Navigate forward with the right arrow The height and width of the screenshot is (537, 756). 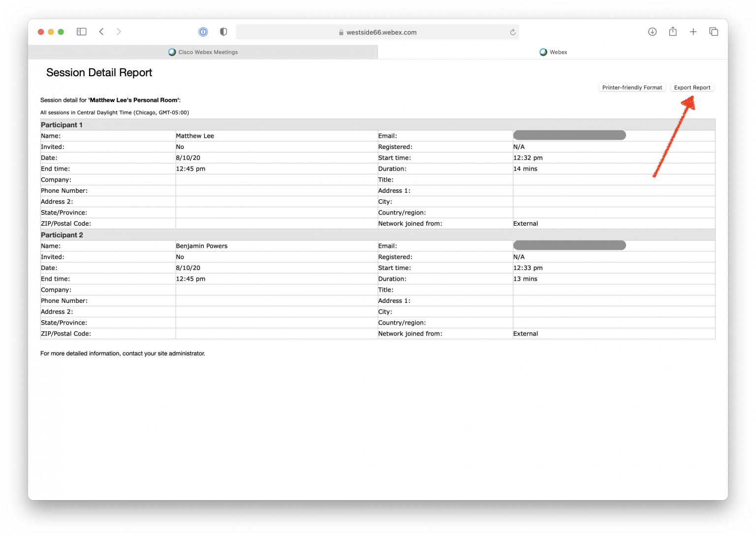(x=119, y=31)
